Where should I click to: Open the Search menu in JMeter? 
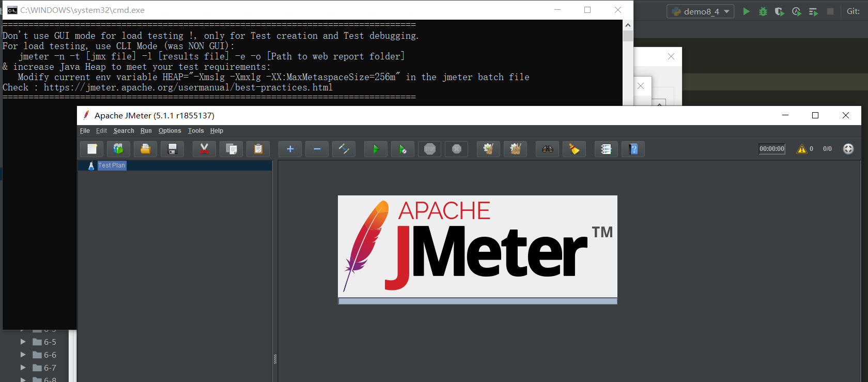coord(123,131)
